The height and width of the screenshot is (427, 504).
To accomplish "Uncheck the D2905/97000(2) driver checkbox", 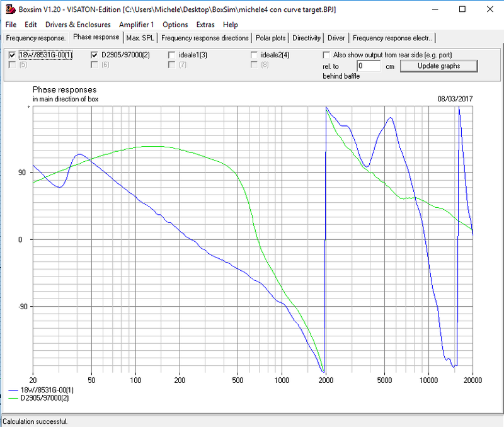I will (94, 55).
